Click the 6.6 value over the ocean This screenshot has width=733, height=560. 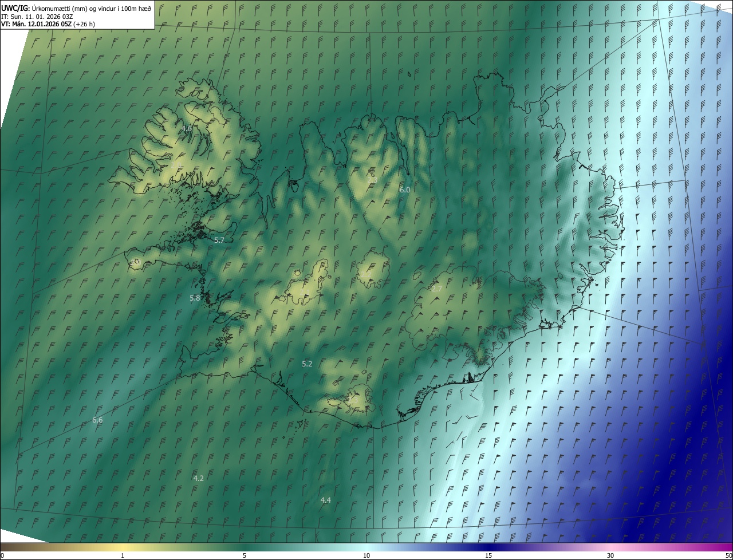[x=97, y=420]
